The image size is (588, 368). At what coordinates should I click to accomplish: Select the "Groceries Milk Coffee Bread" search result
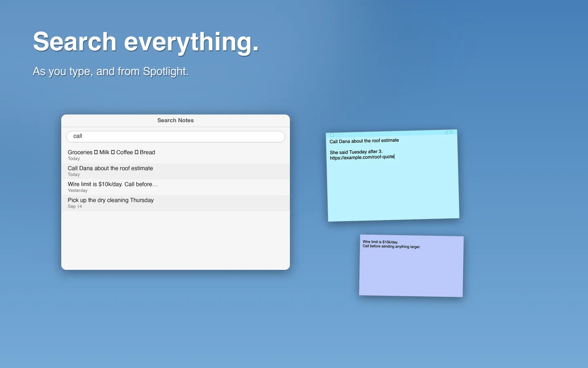(176, 155)
